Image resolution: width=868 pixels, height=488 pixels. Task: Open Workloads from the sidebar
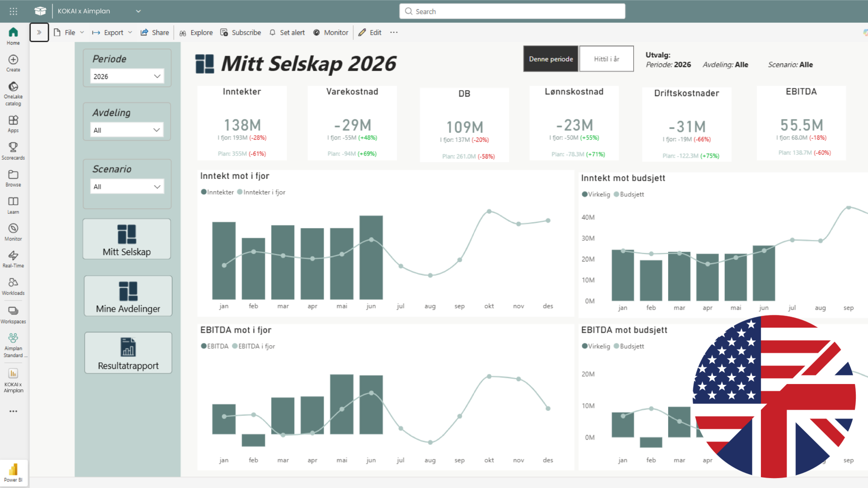click(13, 286)
